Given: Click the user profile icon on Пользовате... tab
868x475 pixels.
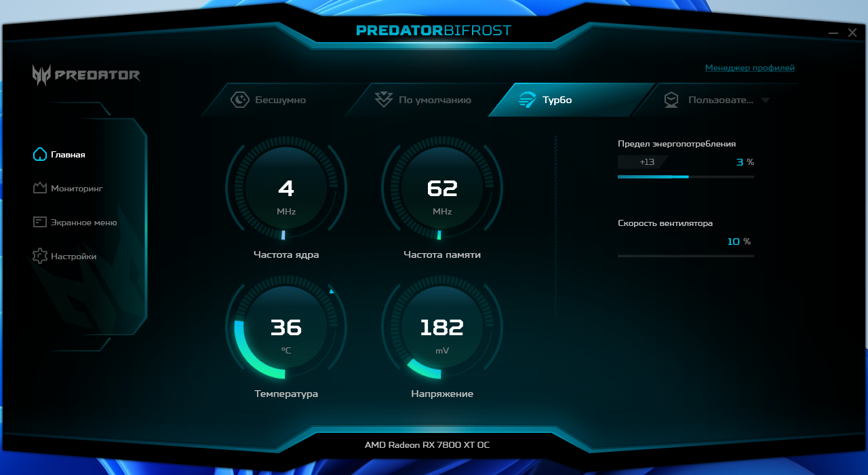Looking at the screenshot, I should coord(671,100).
